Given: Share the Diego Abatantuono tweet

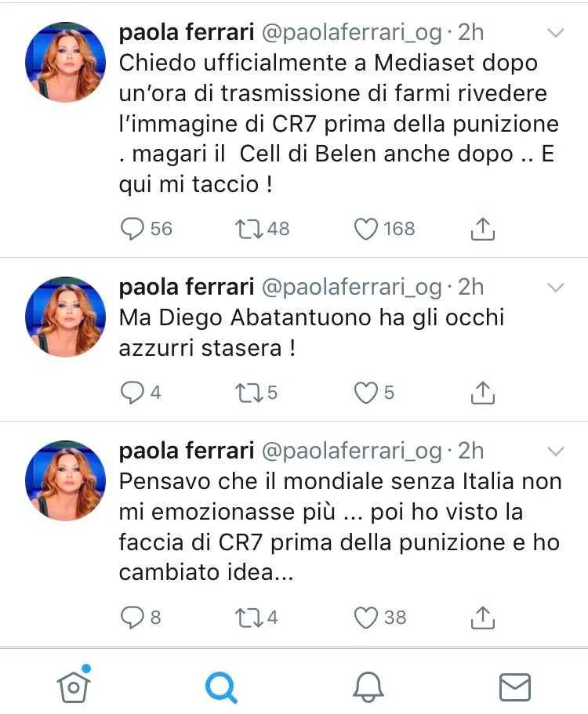Looking at the screenshot, I should click(484, 393).
